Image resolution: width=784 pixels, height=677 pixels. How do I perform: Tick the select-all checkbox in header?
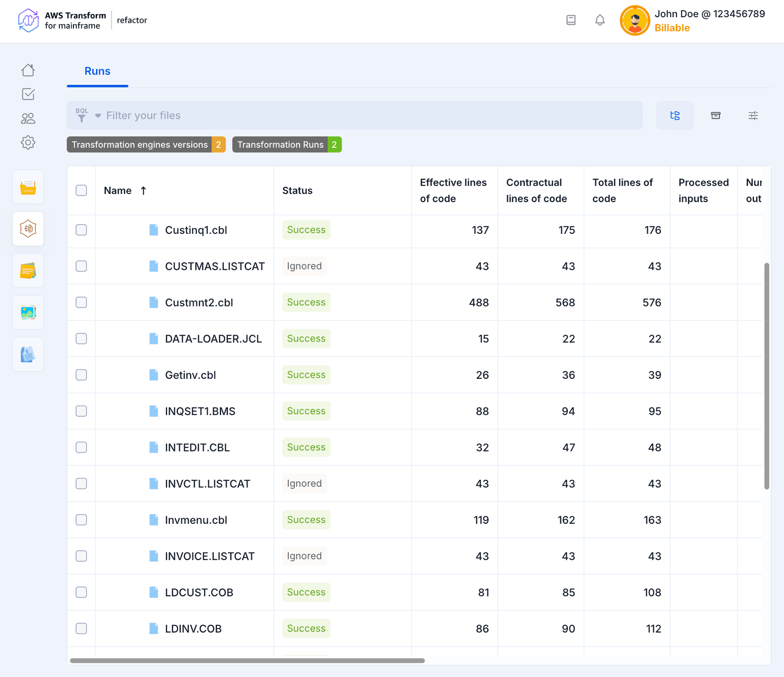pyautogui.click(x=82, y=191)
